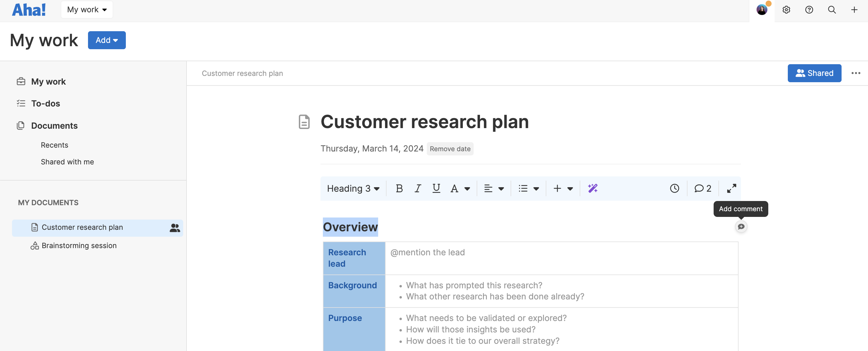This screenshot has width=868, height=351.
Task: Click the insert plus icon in editor toolbar
Action: [557, 188]
